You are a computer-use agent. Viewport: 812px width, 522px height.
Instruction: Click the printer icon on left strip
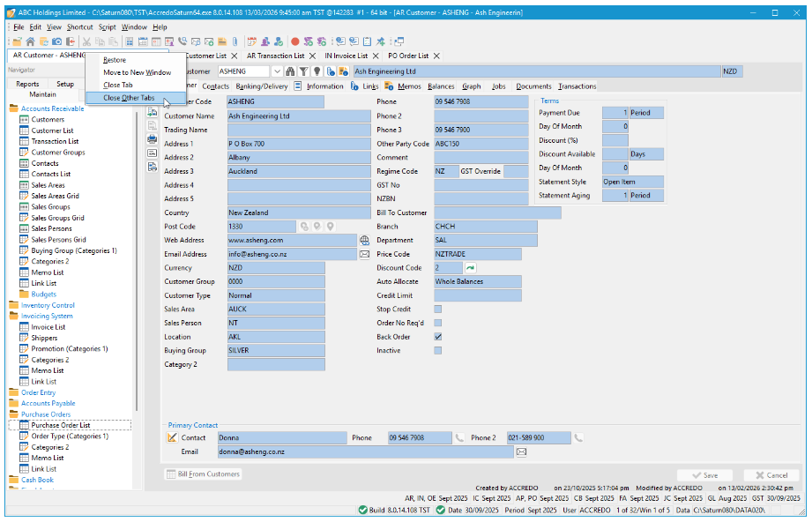[153, 138]
